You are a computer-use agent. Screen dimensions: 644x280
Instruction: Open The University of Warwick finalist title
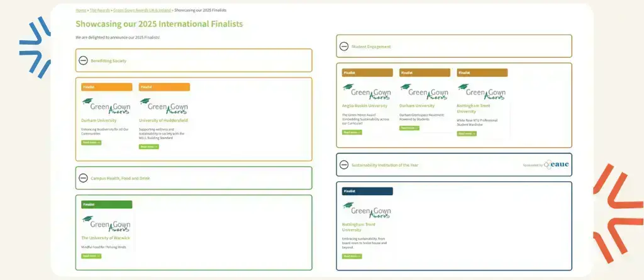click(x=106, y=238)
